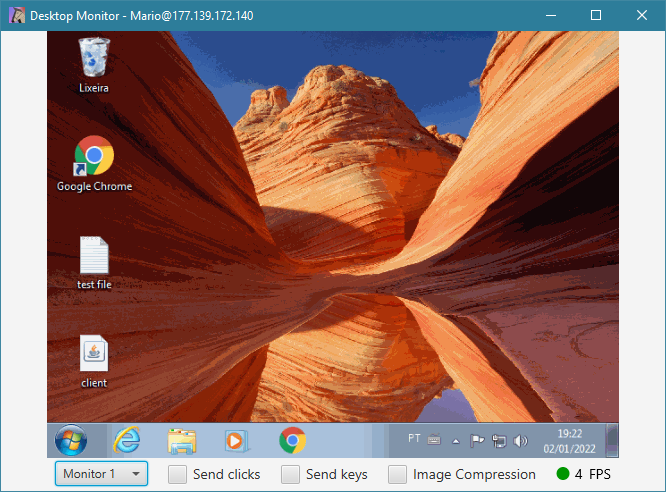Expand the Monitor 1 dropdown
Image resolution: width=666 pixels, height=492 pixels.
coord(101,474)
